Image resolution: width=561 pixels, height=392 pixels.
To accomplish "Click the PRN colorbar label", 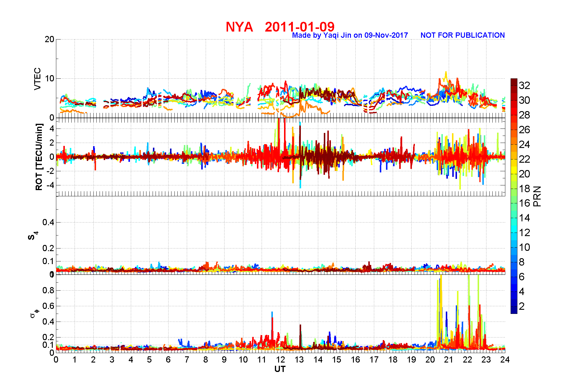I will 537,196.
